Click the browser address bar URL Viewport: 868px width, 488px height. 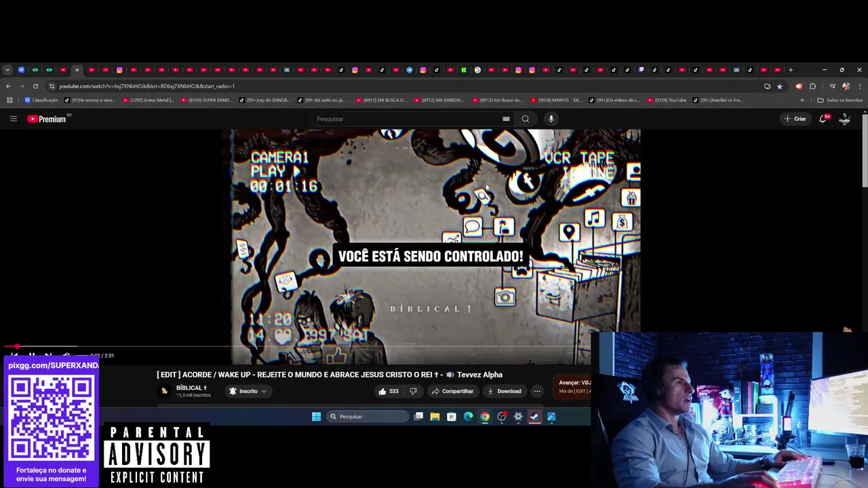146,86
